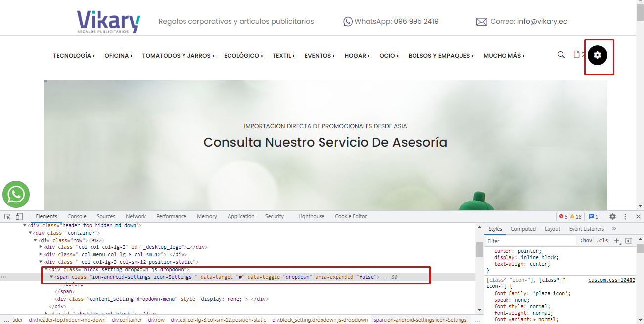Switch to the Network tab
Screen dimensions: 644x324
[x=136, y=216]
